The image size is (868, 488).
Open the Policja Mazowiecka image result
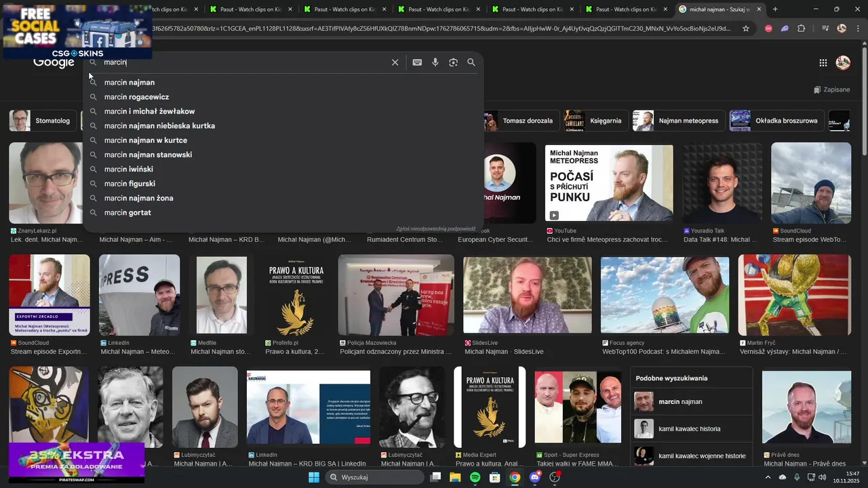tap(396, 296)
